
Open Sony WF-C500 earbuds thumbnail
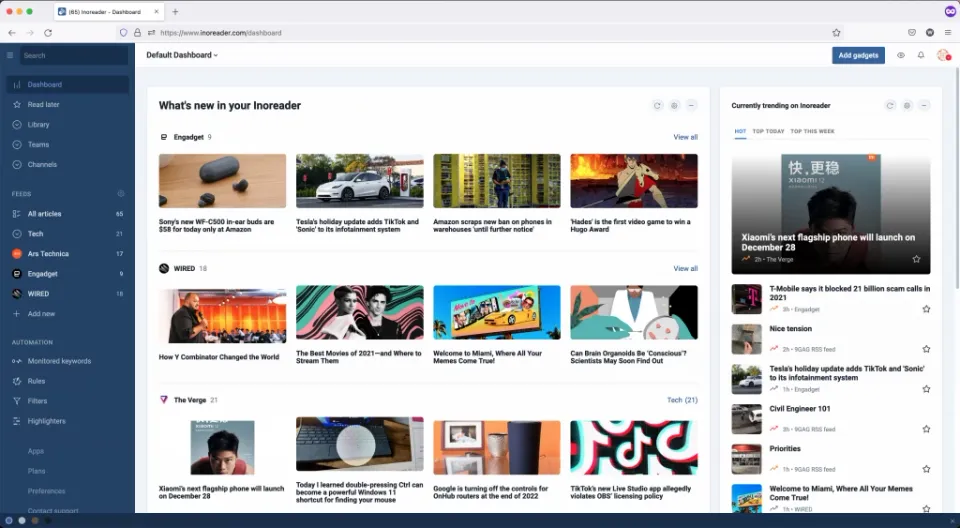click(x=222, y=181)
